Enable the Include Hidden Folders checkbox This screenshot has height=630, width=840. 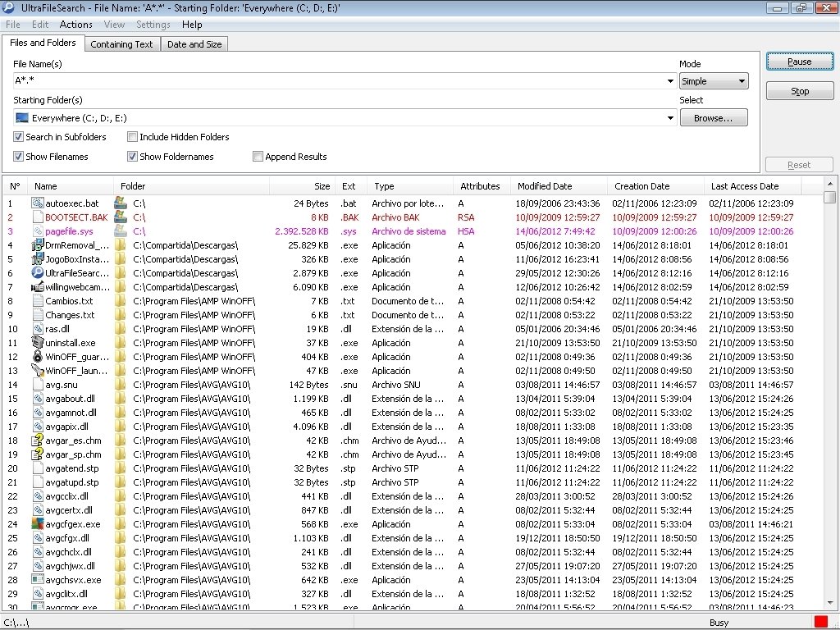132,137
